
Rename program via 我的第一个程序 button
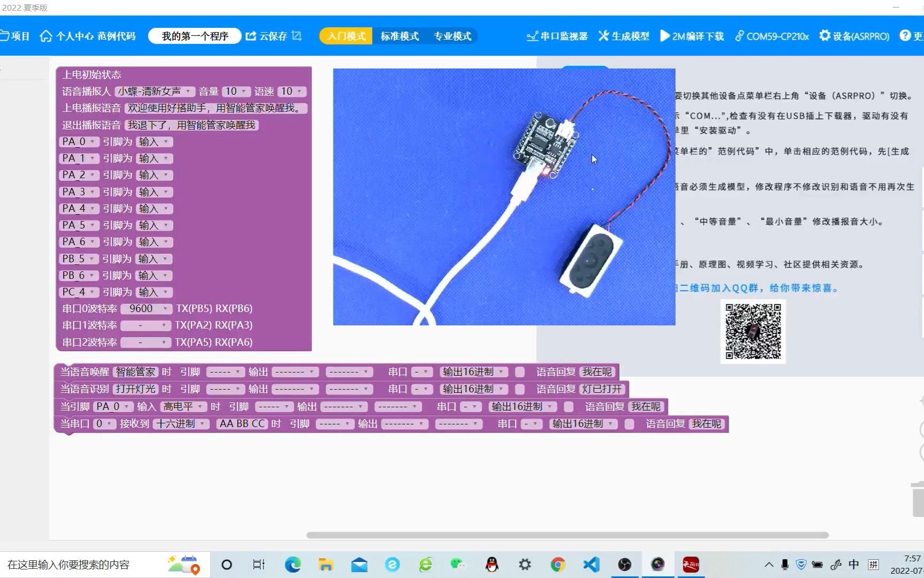pos(194,36)
